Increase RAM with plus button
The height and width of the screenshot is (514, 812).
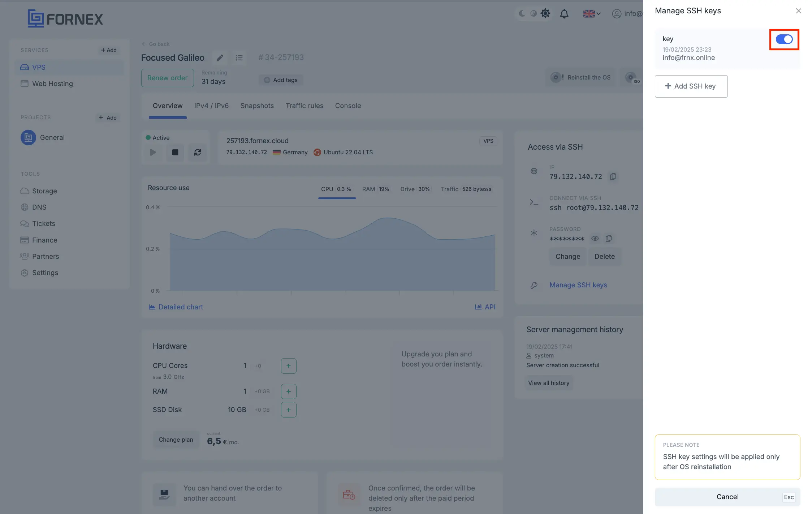289,391
